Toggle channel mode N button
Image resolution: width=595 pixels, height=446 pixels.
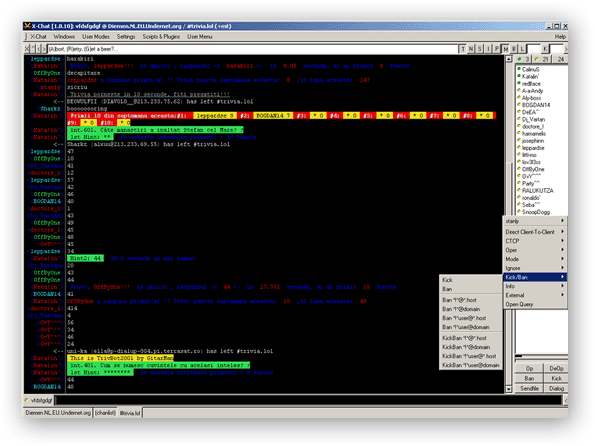pyautogui.click(x=471, y=49)
